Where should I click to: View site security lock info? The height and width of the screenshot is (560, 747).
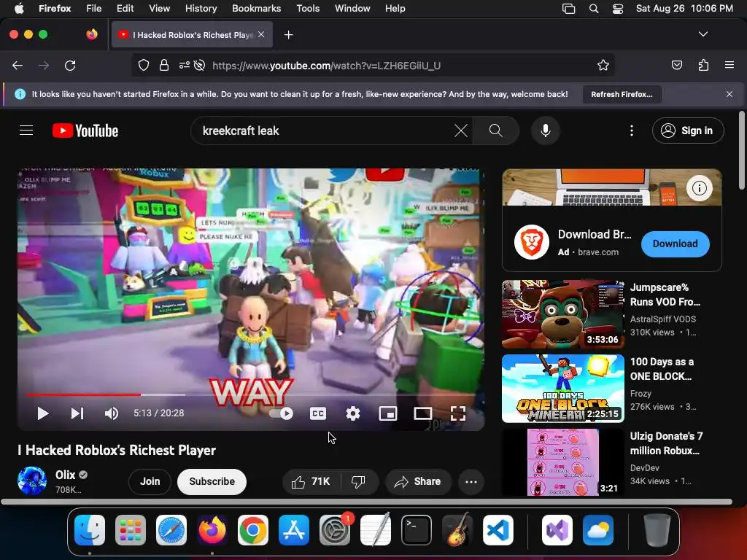pos(164,65)
